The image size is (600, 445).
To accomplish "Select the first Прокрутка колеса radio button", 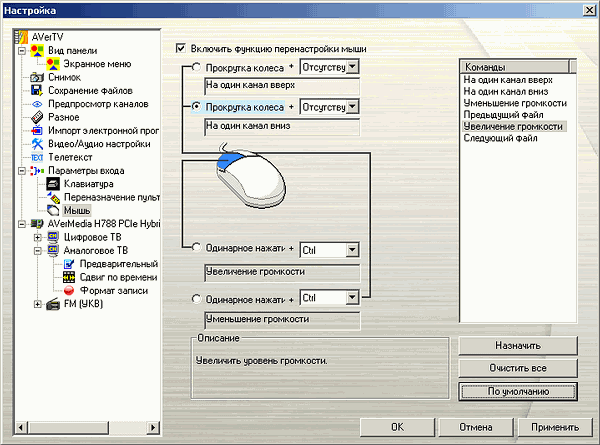I will click(195, 68).
